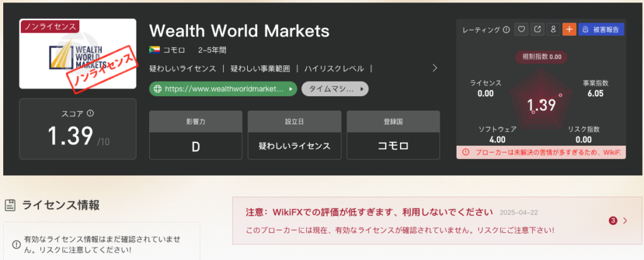644x260 pixels.
Task: Click the 1.39 score in radar chart
Action: (x=541, y=105)
